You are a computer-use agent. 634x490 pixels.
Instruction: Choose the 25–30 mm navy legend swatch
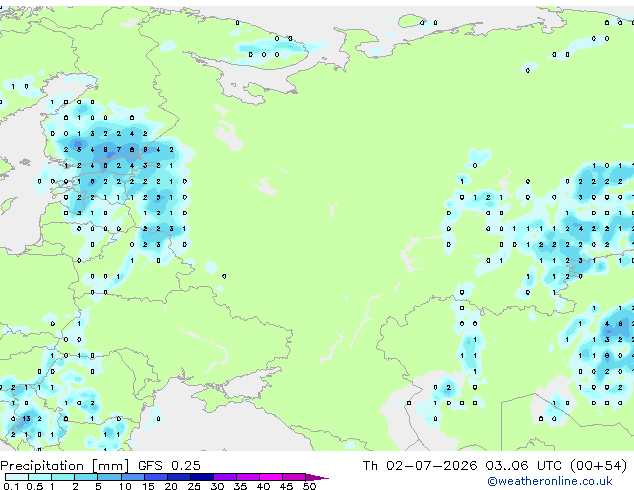tap(202, 477)
